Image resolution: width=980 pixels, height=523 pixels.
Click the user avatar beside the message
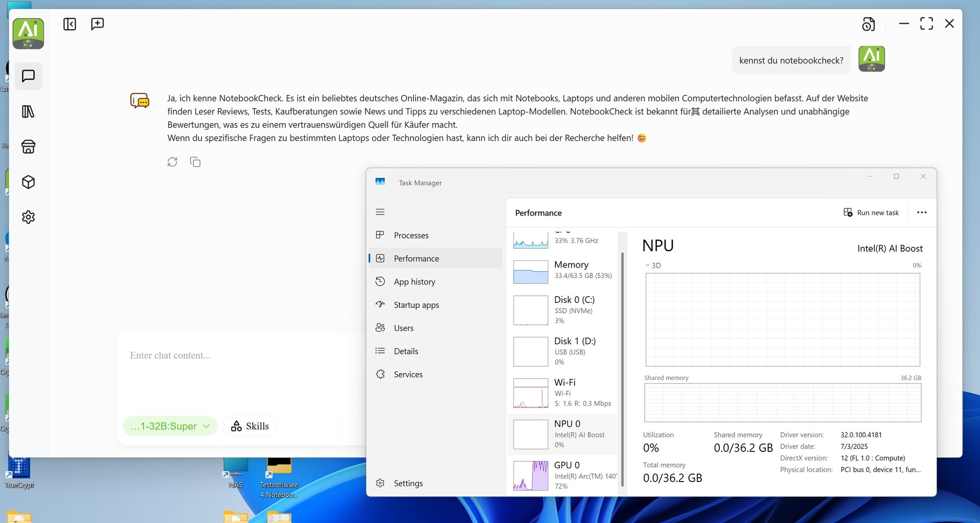click(x=871, y=59)
